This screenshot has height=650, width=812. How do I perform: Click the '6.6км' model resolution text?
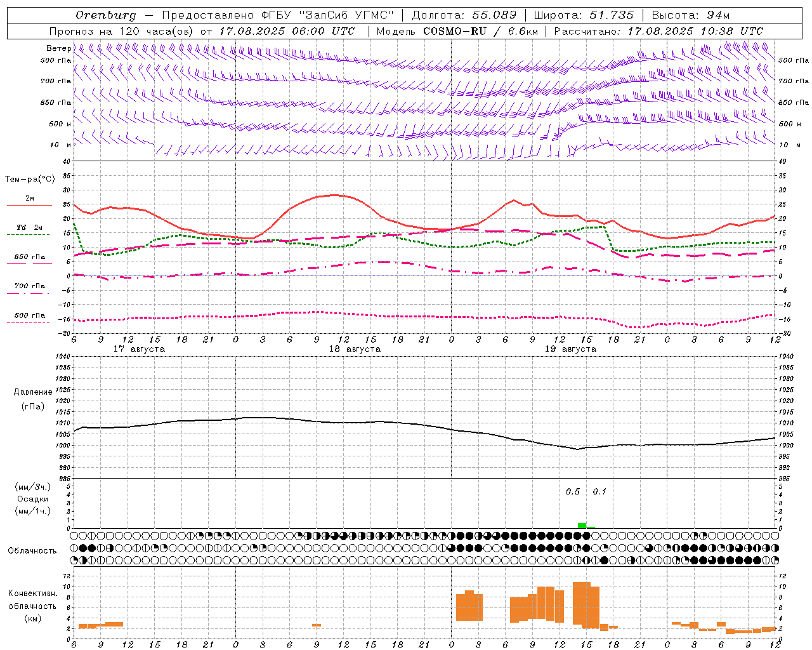tap(523, 31)
